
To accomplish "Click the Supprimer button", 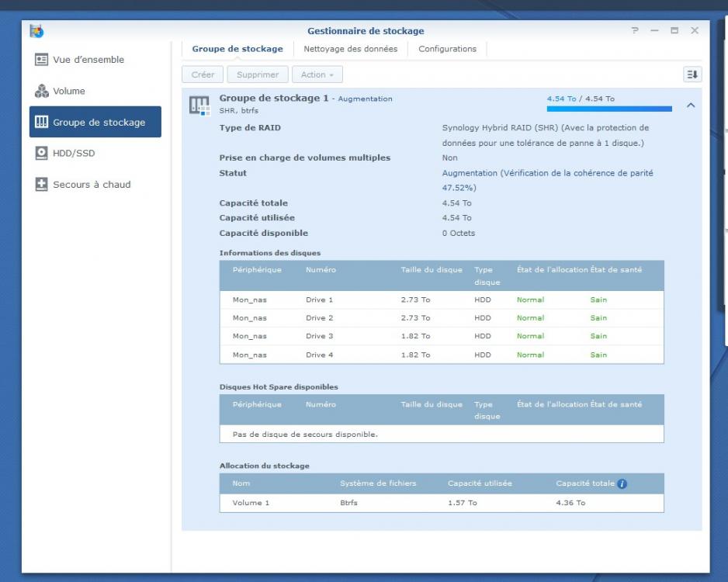I will click(x=258, y=74).
